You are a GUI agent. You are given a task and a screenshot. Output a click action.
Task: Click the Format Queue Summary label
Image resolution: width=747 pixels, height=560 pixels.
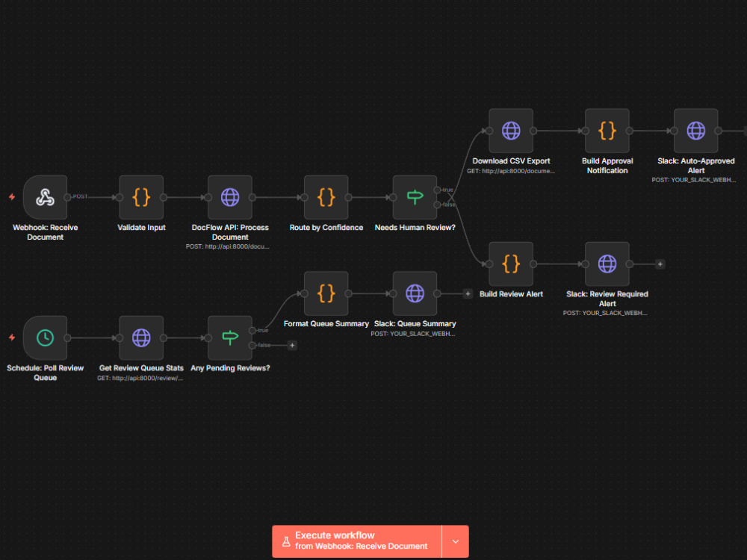pos(326,324)
